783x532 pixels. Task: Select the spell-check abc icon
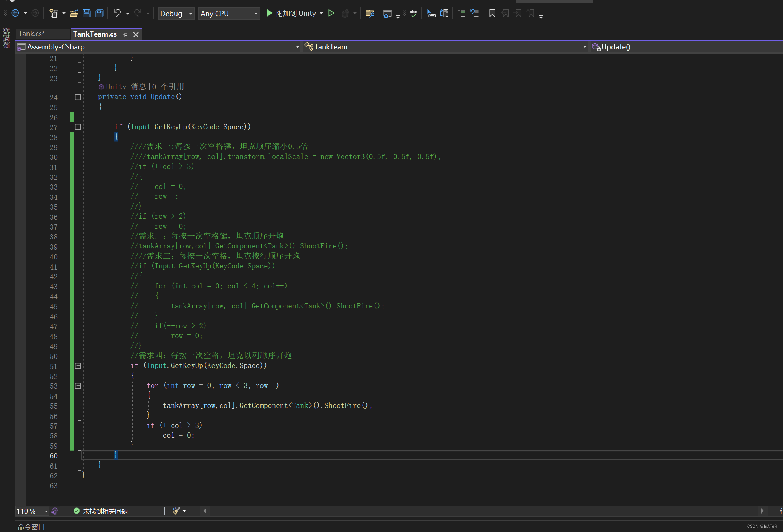tap(413, 13)
